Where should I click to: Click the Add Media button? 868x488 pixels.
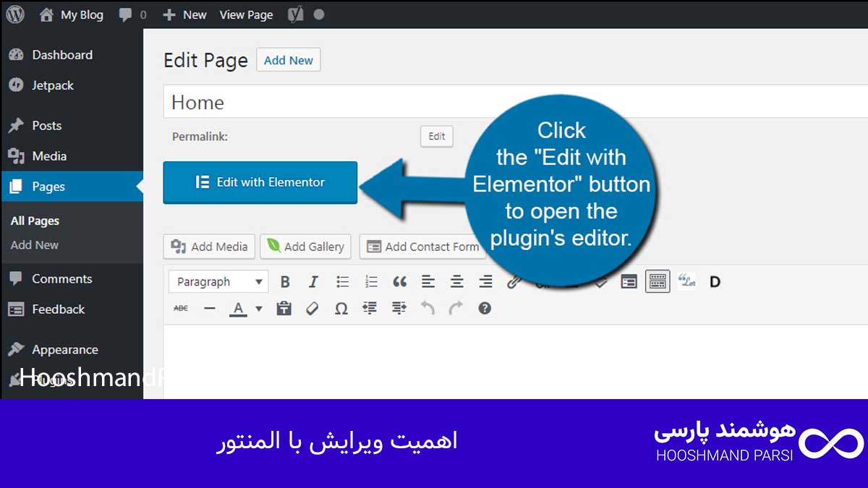210,247
